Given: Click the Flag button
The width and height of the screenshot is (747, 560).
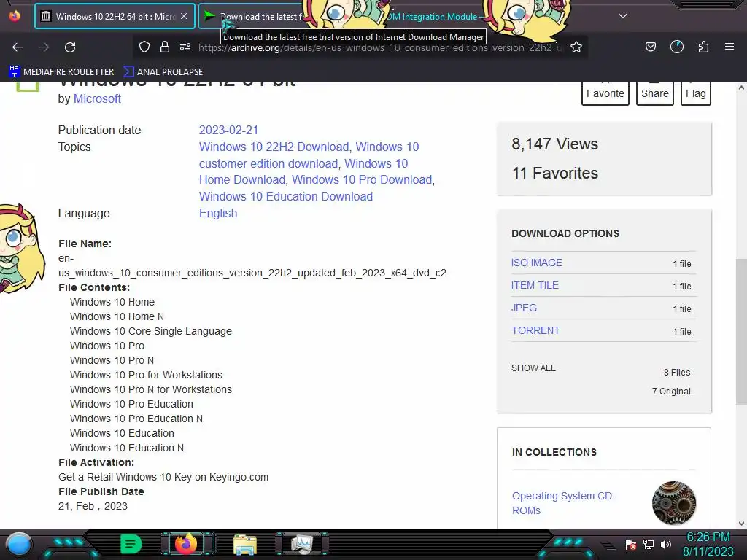Looking at the screenshot, I should pyautogui.click(x=695, y=93).
